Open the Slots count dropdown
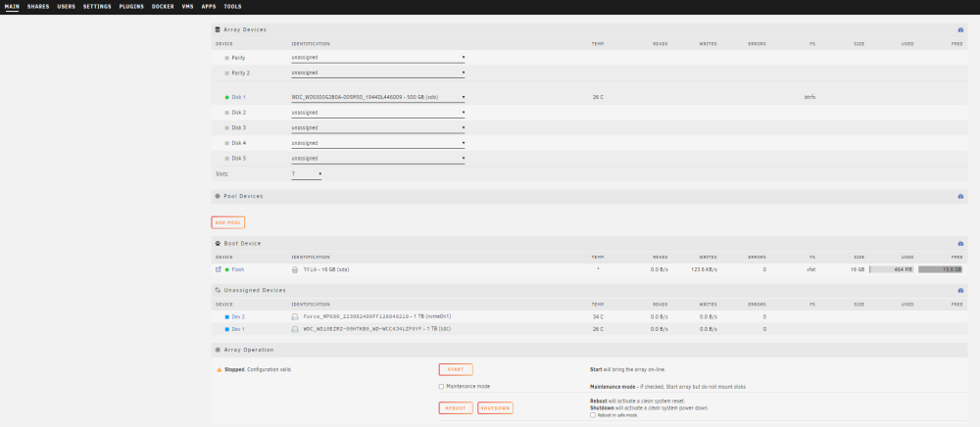Screen dimensions: 980x427 coord(306,174)
